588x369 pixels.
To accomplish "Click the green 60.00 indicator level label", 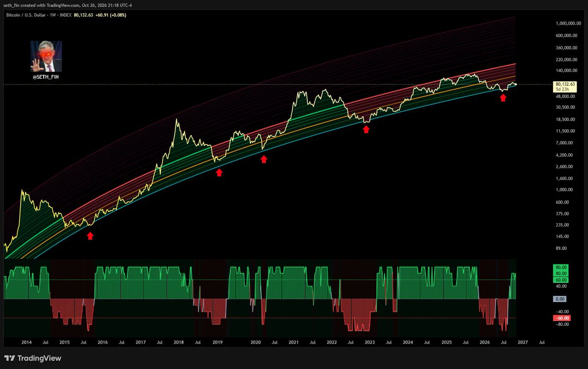I will (x=561, y=280).
